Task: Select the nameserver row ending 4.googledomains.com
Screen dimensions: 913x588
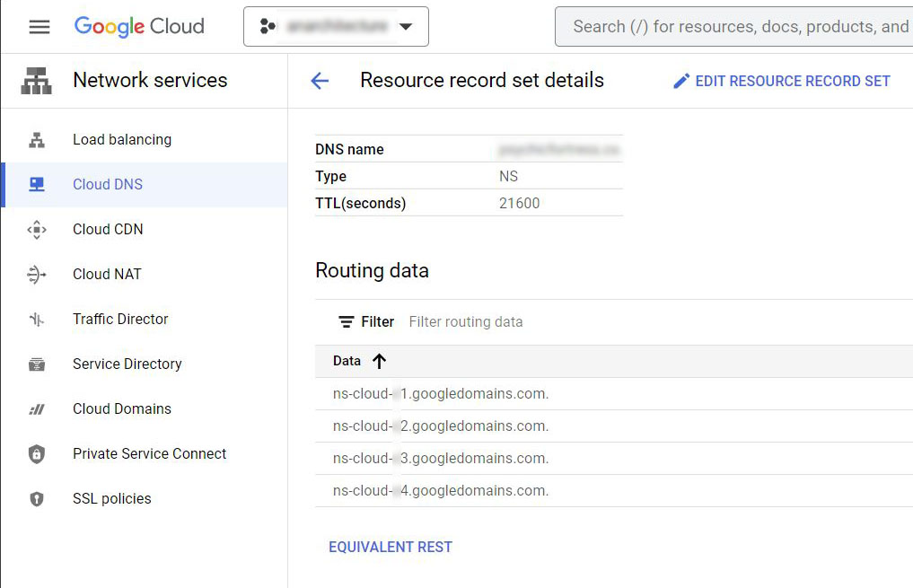Action: [614, 491]
